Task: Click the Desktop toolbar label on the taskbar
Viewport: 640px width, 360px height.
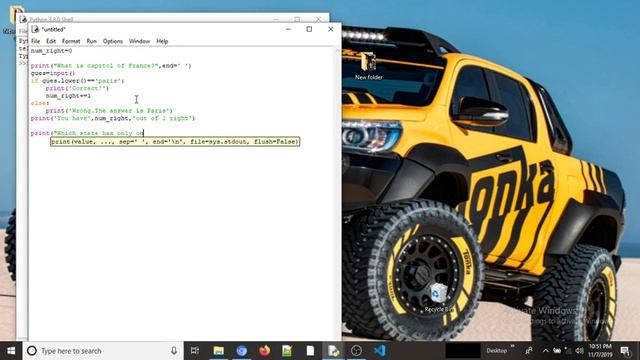Action: coord(496,351)
